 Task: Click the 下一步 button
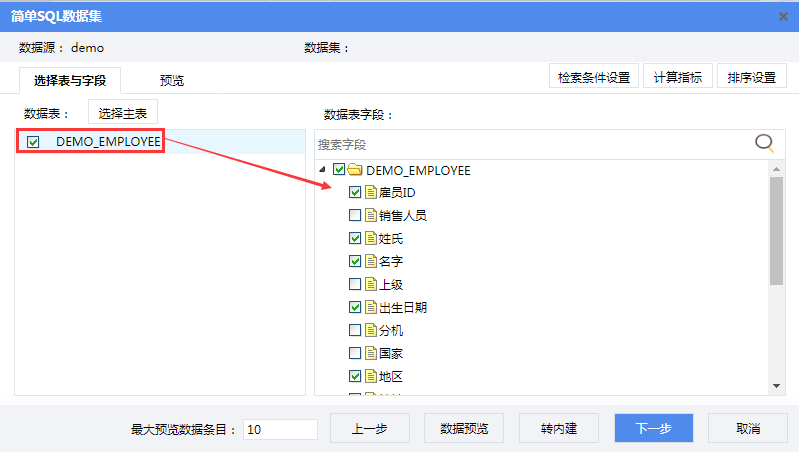(x=653, y=428)
